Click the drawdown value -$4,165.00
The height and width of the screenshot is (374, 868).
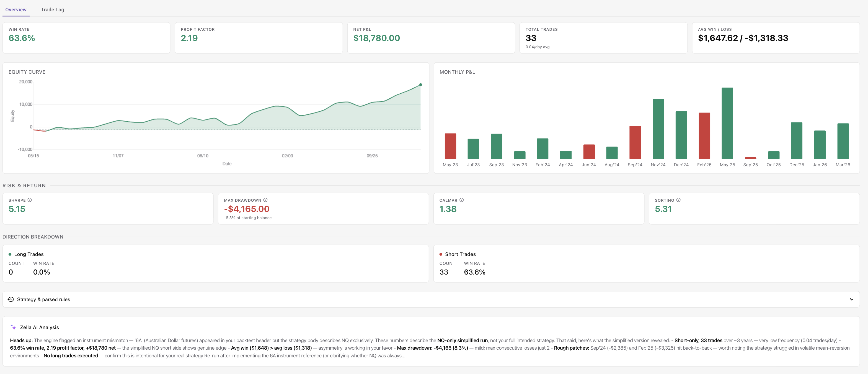click(247, 209)
